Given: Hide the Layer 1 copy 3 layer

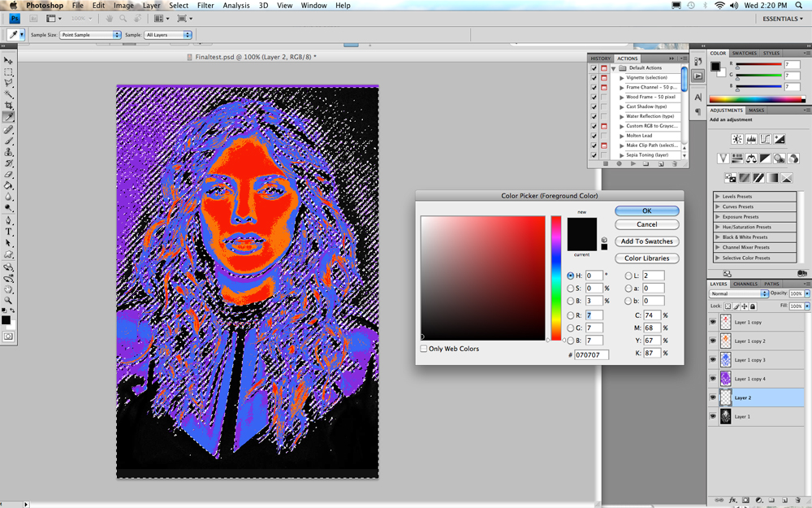Looking at the screenshot, I should 713,360.
